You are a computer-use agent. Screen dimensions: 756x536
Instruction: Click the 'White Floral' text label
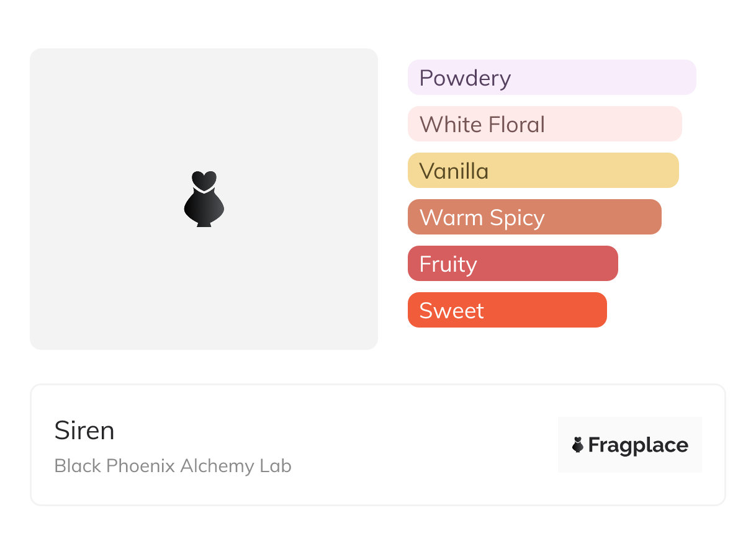(x=482, y=125)
